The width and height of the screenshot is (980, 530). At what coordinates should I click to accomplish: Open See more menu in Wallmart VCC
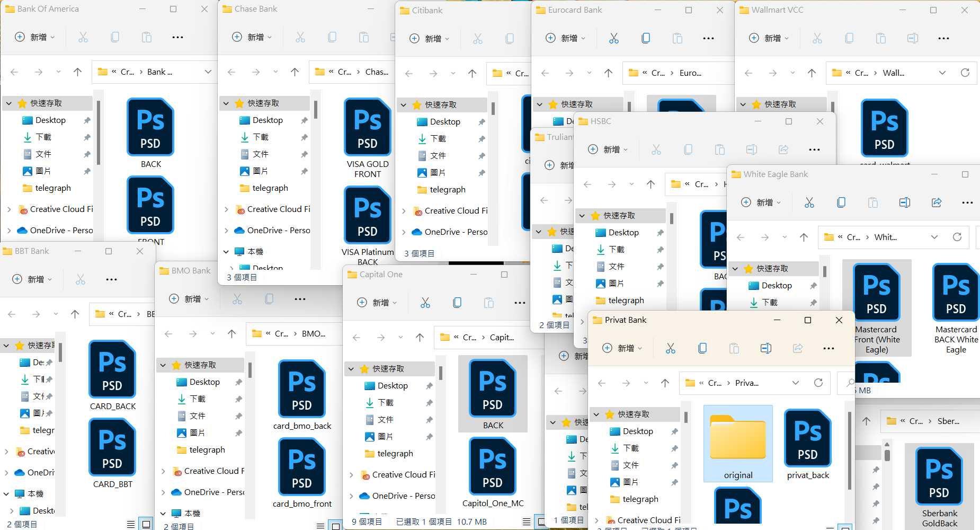tap(944, 38)
